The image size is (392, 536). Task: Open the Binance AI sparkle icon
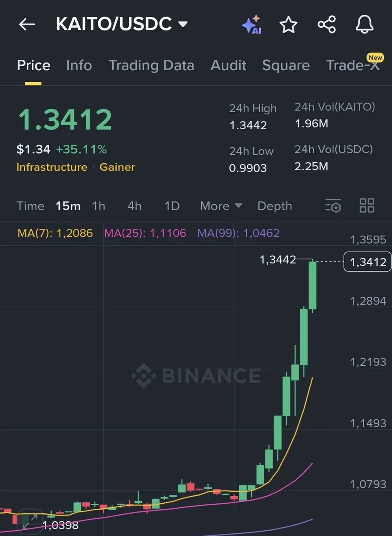pos(251,25)
